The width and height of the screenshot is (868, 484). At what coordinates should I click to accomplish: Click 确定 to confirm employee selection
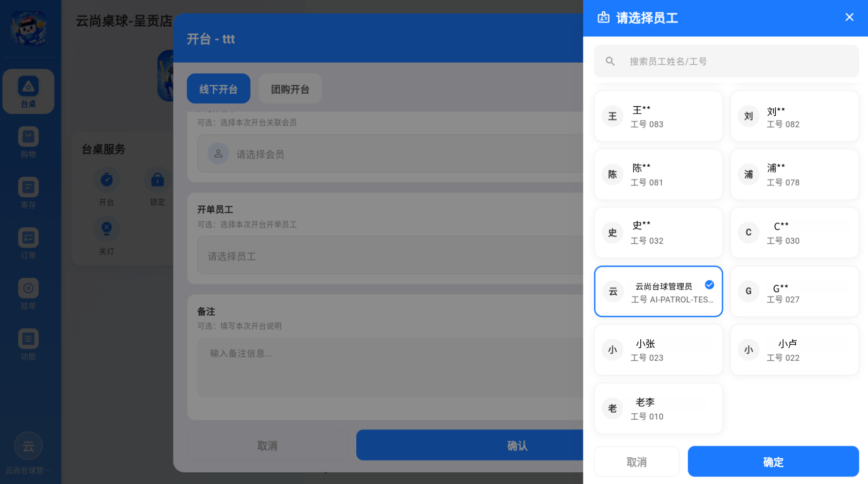[773, 461]
